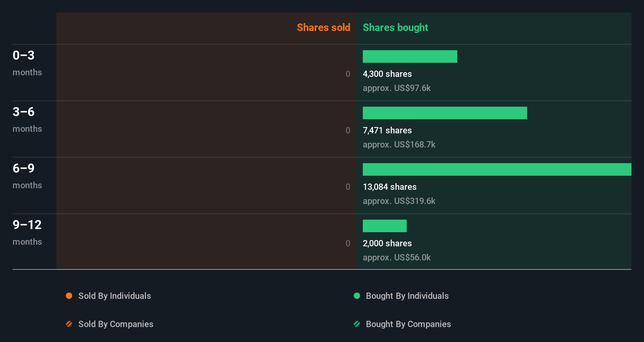
Task: Click approx. US$319.6k amount
Action: click(x=399, y=201)
